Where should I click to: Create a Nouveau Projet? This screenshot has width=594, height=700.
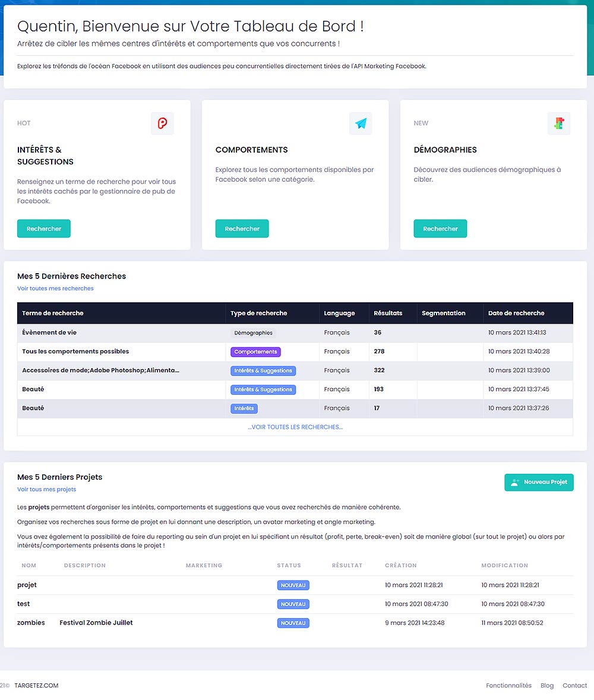click(x=539, y=482)
